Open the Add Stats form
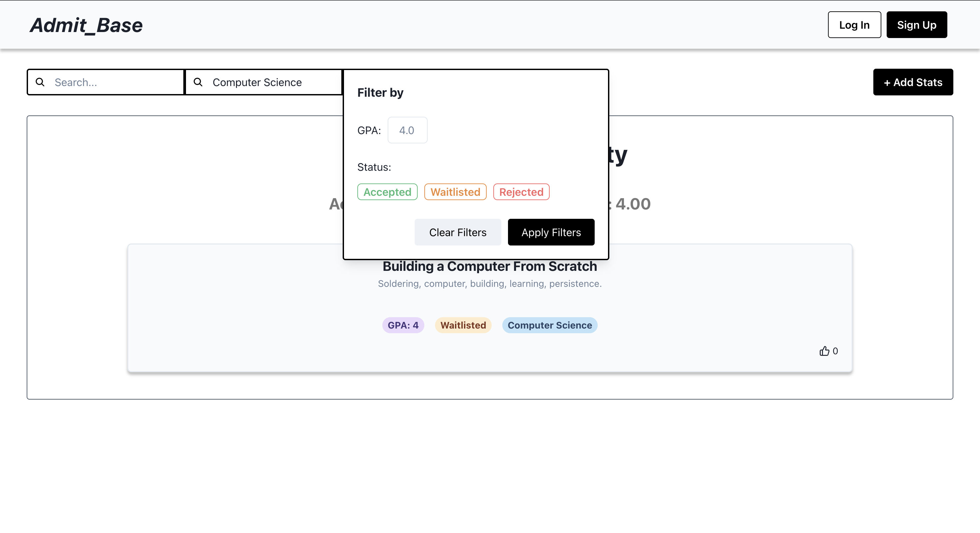980x533 pixels. pyautogui.click(x=913, y=82)
